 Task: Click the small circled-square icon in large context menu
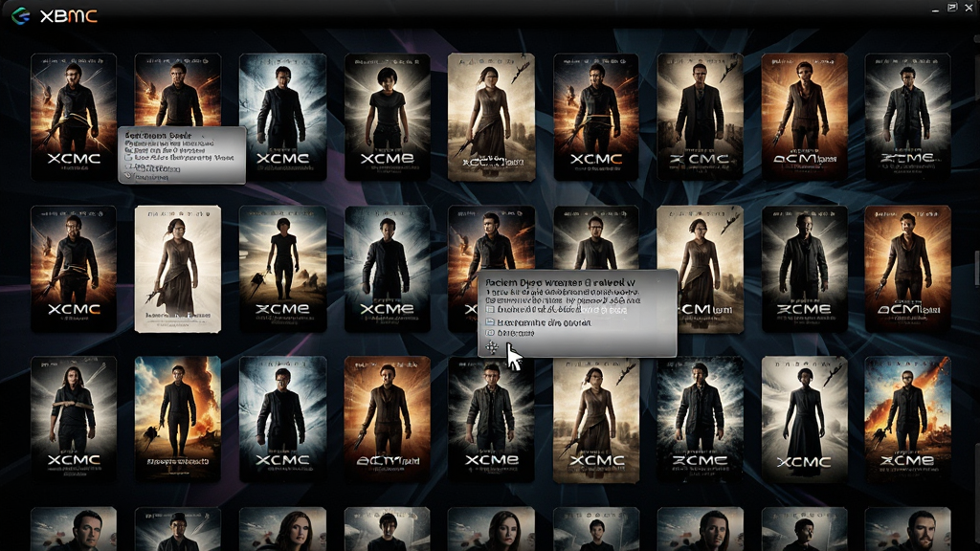[491, 333]
